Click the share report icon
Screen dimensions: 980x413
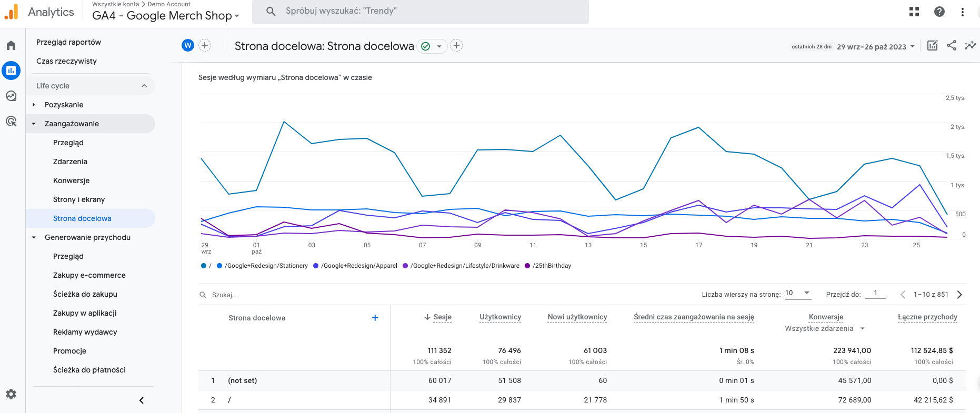(952, 45)
